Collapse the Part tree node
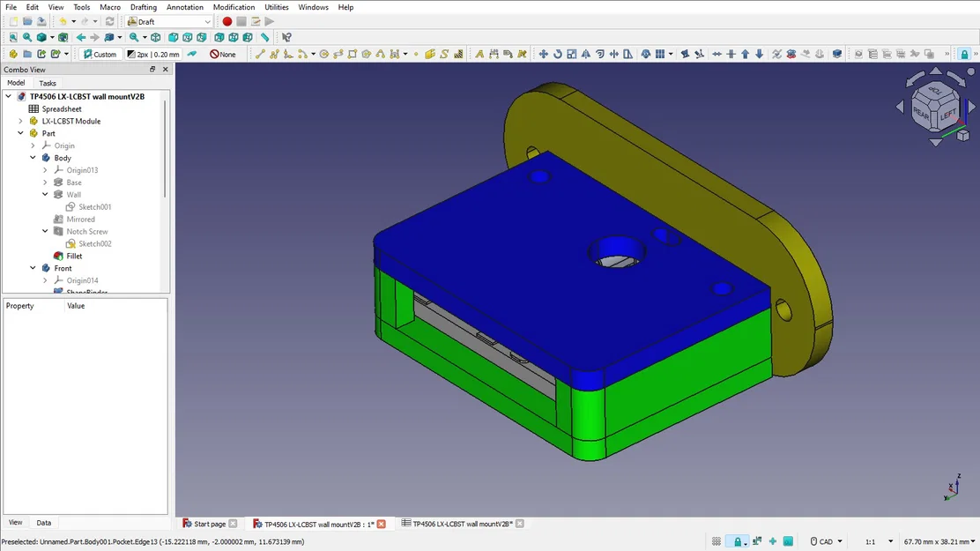The height and width of the screenshot is (551, 980). coord(20,133)
